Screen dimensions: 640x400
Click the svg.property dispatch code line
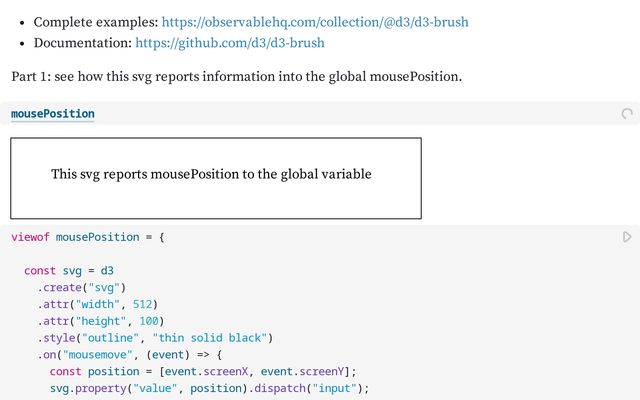point(209,389)
